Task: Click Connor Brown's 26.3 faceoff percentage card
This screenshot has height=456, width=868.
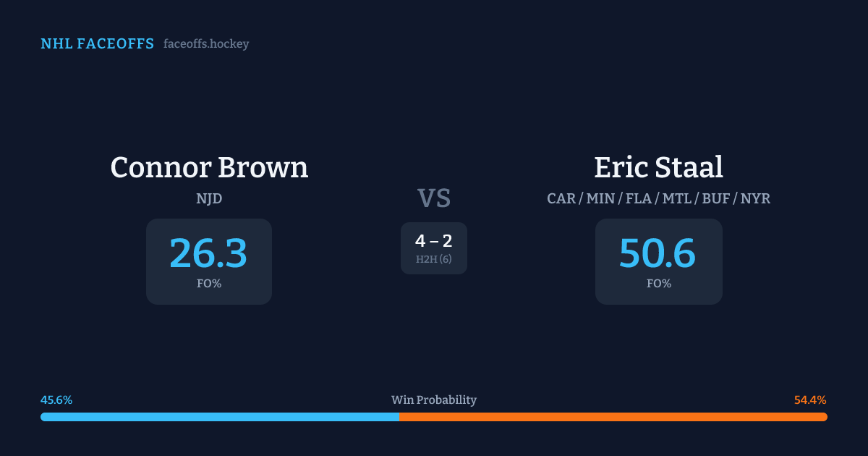Action: pyautogui.click(x=209, y=261)
